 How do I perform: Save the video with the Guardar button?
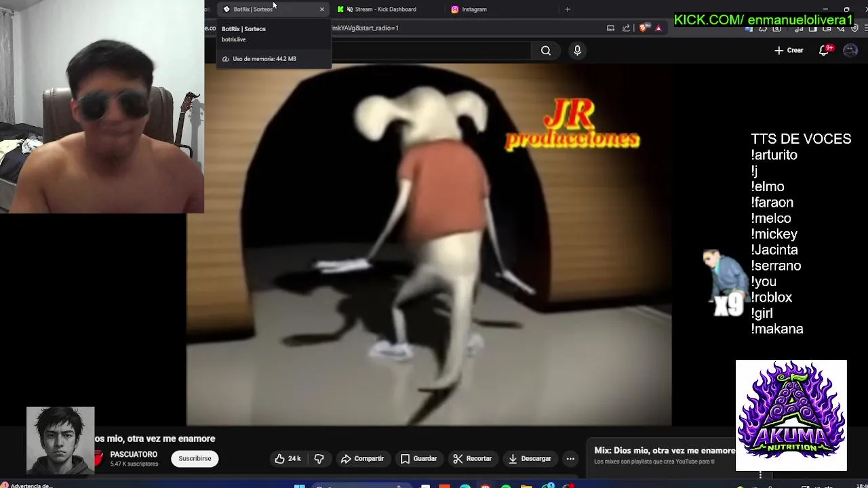pos(418,459)
